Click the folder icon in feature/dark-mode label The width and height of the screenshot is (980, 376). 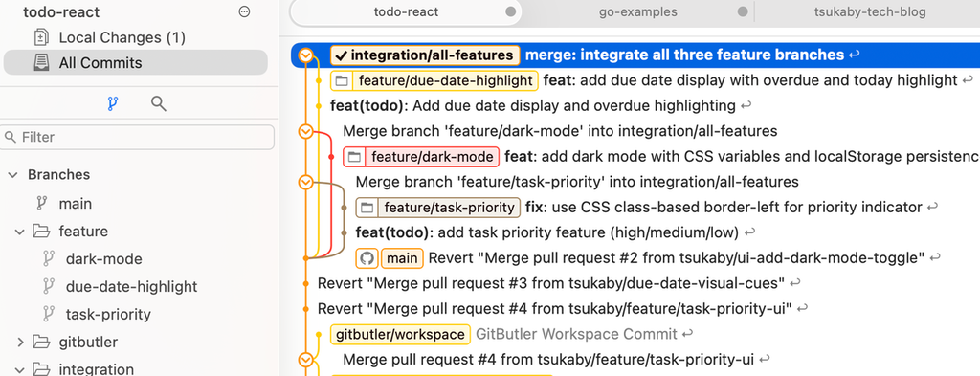[x=354, y=157]
